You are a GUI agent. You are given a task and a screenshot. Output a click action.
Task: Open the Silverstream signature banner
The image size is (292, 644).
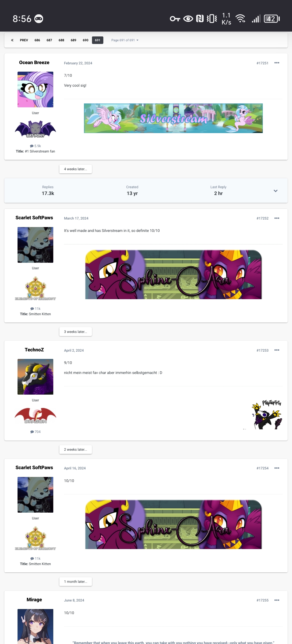(x=173, y=118)
